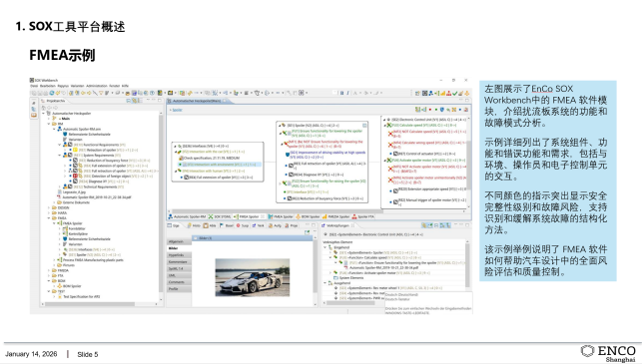Click the blue refresh icon in main toolbar
This screenshot has width=642, height=364.
52,94
